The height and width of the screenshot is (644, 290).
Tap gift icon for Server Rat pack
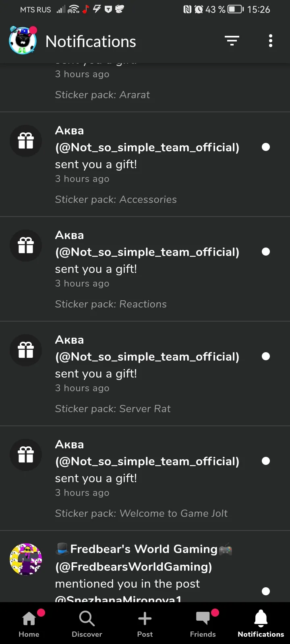pos(26,350)
